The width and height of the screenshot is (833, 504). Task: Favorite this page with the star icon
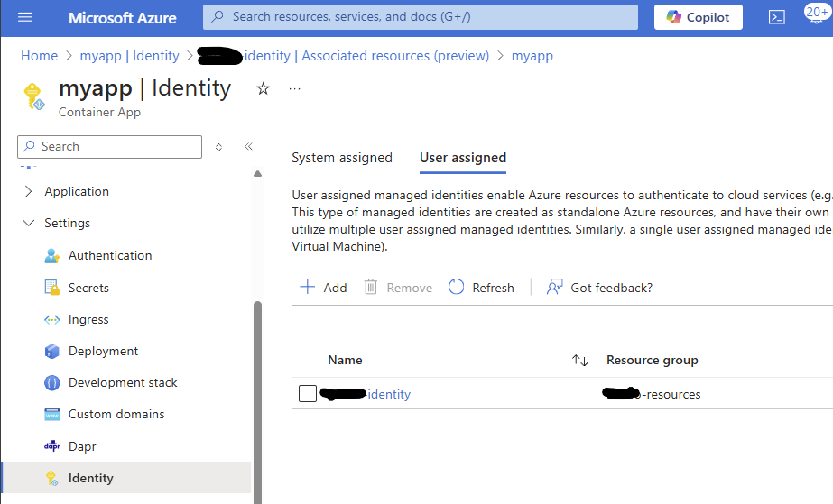pyautogui.click(x=263, y=88)
